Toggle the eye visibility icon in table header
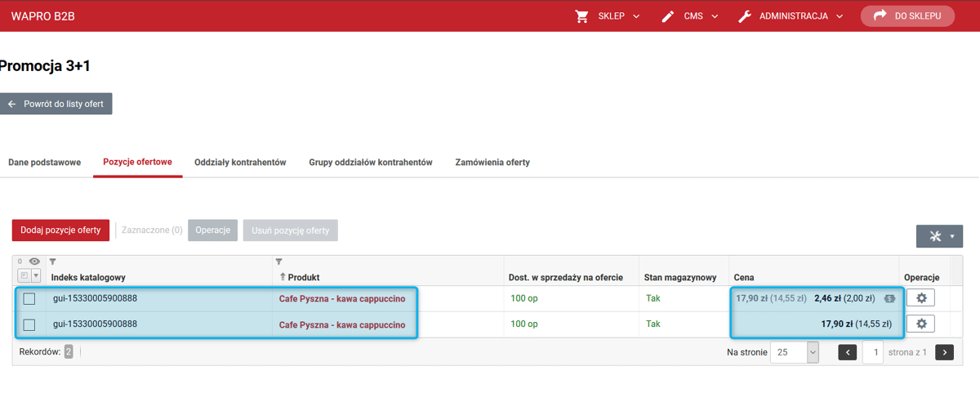Screen dimensions: 980x411 pyautogui.click(x=34, y=261)
